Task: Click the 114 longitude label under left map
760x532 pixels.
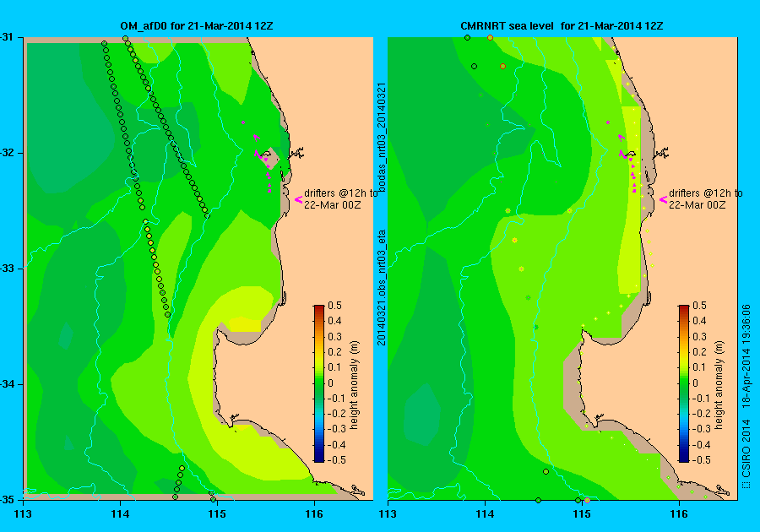Action: 121,514
